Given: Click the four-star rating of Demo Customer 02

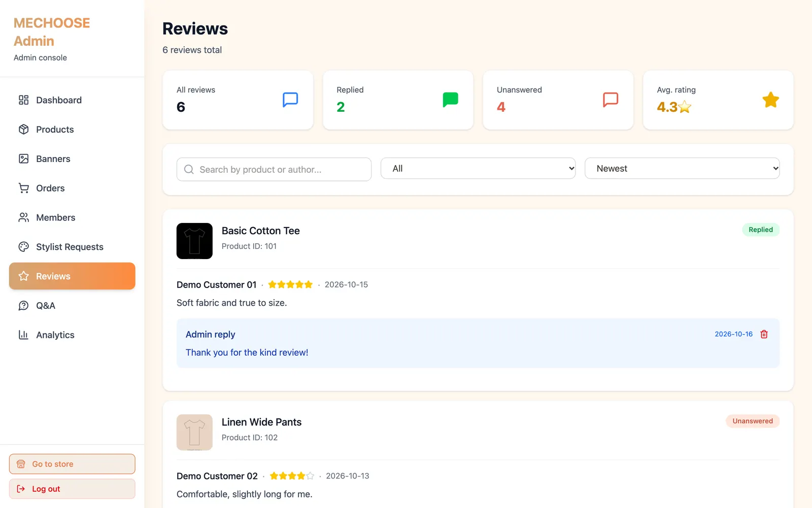Looking at the screenshot, I should coord(292,476).
